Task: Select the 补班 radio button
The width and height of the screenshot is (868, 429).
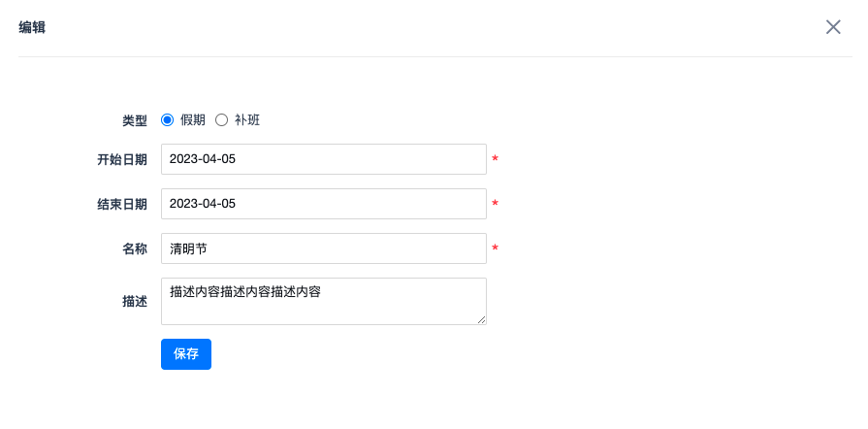Action: [x=221, y=120]
